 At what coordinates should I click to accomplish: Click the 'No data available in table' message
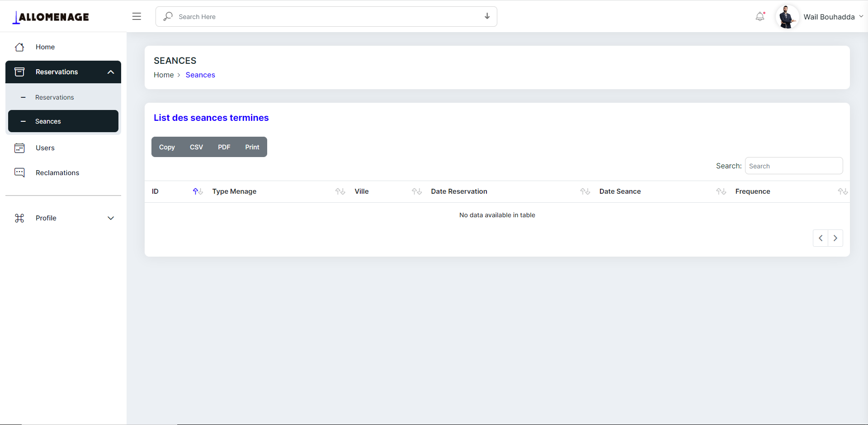pyautogui.click(x=497, y=215)
